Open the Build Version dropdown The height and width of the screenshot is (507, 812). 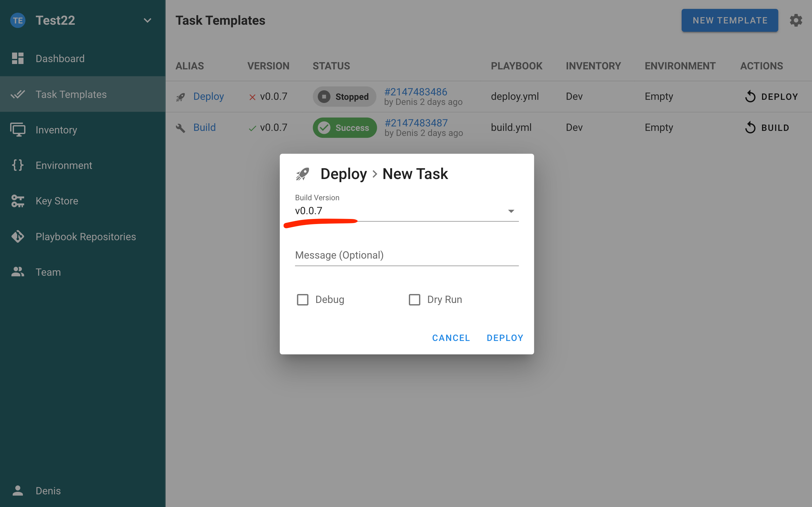click(x=406, y=211)
